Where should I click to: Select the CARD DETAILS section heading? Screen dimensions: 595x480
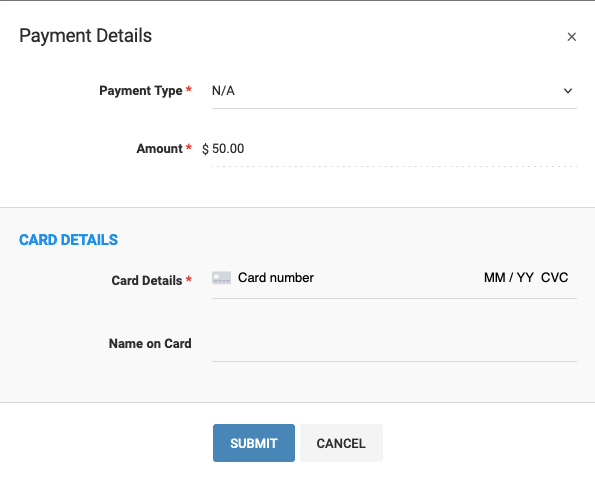69,240
